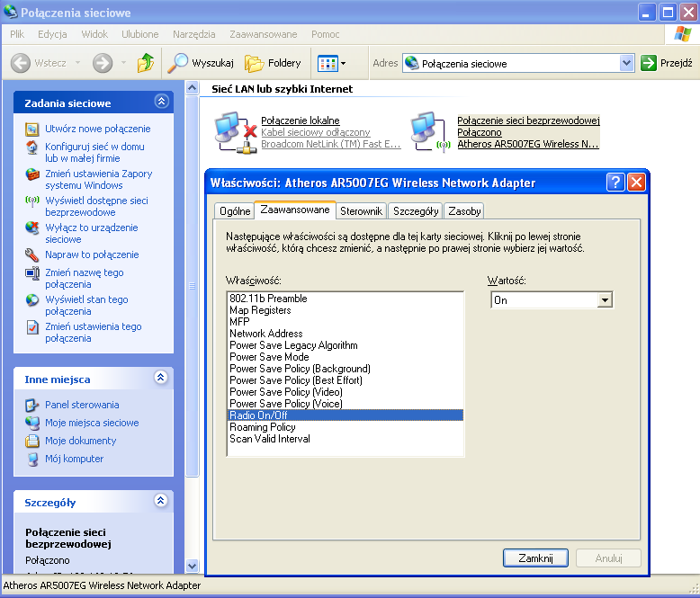Screen dimensions: 700x598
Task: Click Zmień ustawienia tego połączenia icon
Action: pyautogui.click(x=32, y=327)
